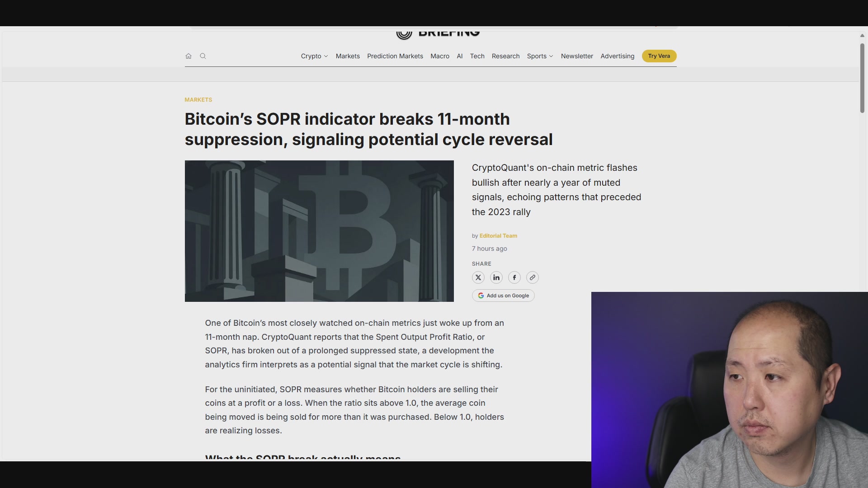Visit the Research section
This screenshot has height=488, width=868.
coord(505,56)
